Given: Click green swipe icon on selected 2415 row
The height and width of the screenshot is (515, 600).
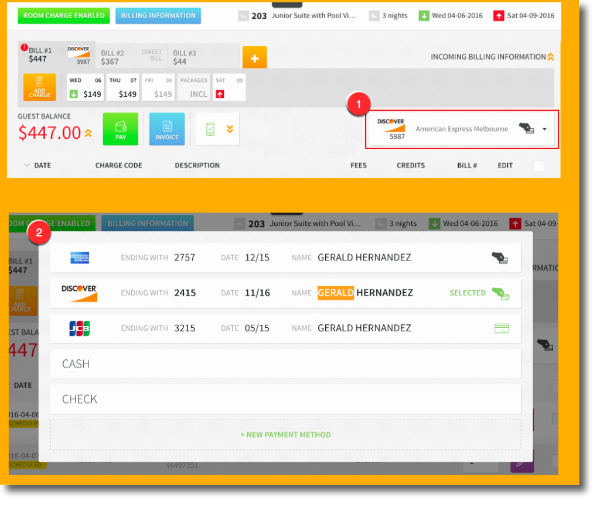Looking at the screenshot, I should pyautogui.click(x=501, y=293).
